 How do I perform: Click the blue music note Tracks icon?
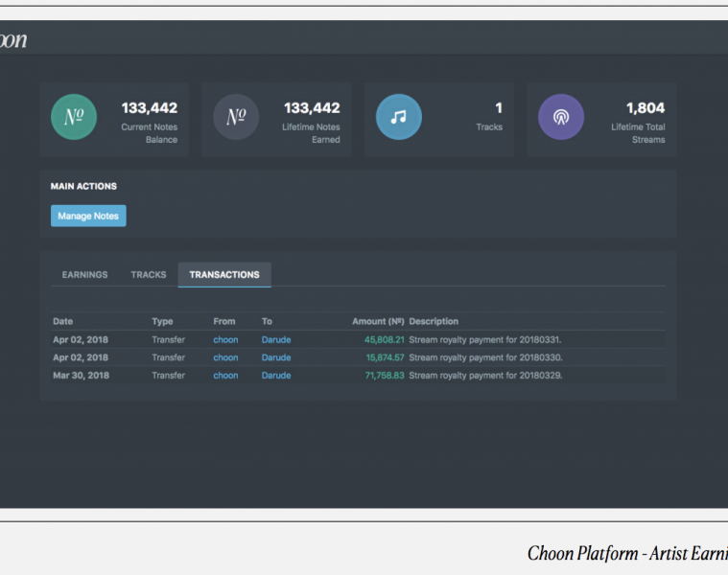tap(398, 117)
